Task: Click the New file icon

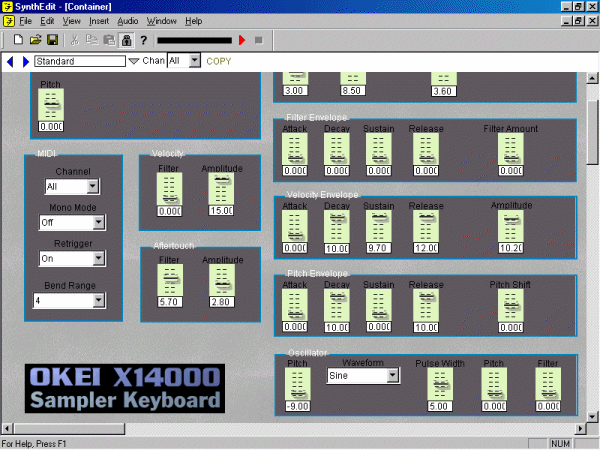Action: (x=18, y=40)
